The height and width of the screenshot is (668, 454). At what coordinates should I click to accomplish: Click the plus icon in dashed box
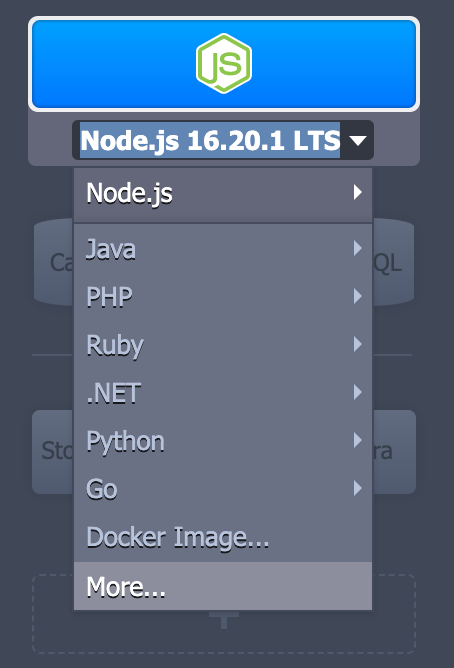tap(224, 620)
